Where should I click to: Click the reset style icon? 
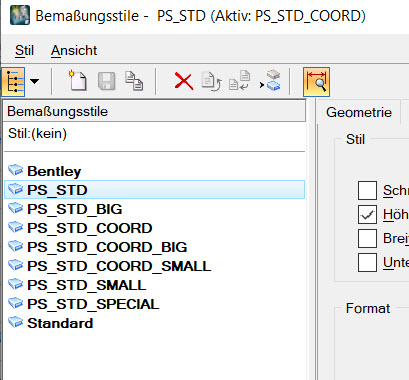click(x=211, y=81)
